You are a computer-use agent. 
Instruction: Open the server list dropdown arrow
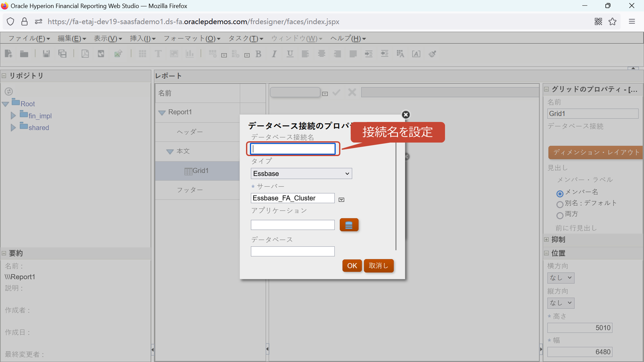click(341, 200)
